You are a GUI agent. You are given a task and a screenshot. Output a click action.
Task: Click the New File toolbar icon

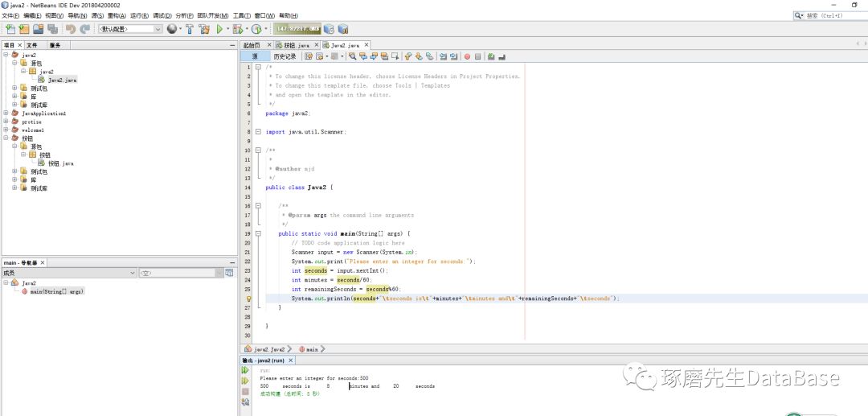pos(10,29)
